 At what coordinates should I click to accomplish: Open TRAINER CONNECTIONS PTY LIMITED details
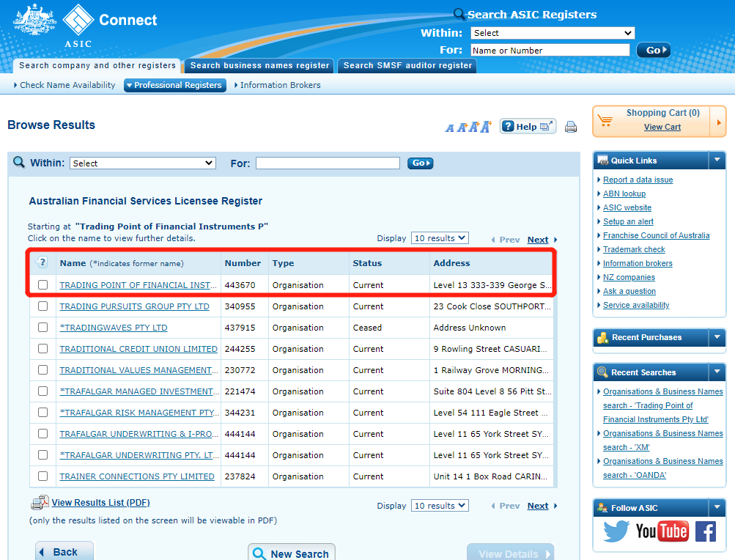pos(137,476)
